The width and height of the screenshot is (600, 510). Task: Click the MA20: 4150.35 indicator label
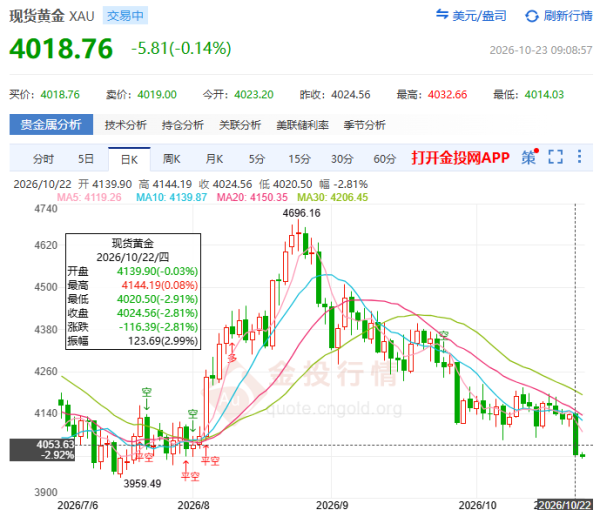click(252, 197)
